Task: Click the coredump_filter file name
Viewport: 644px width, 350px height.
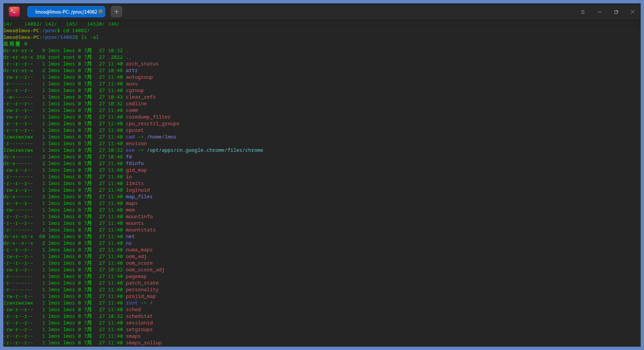Action: pyautogui.click(x=148, y=117)
